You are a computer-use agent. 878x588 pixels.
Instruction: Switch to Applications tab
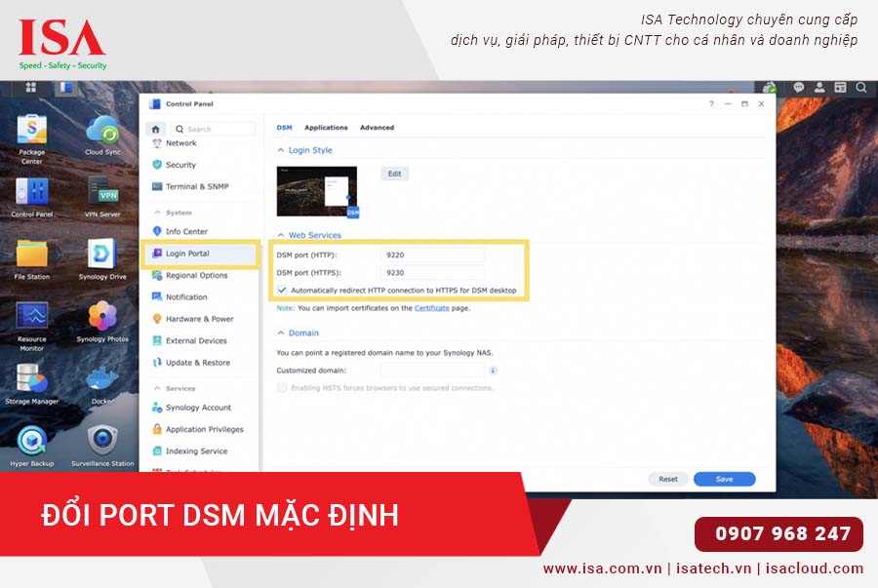(326, 128)
